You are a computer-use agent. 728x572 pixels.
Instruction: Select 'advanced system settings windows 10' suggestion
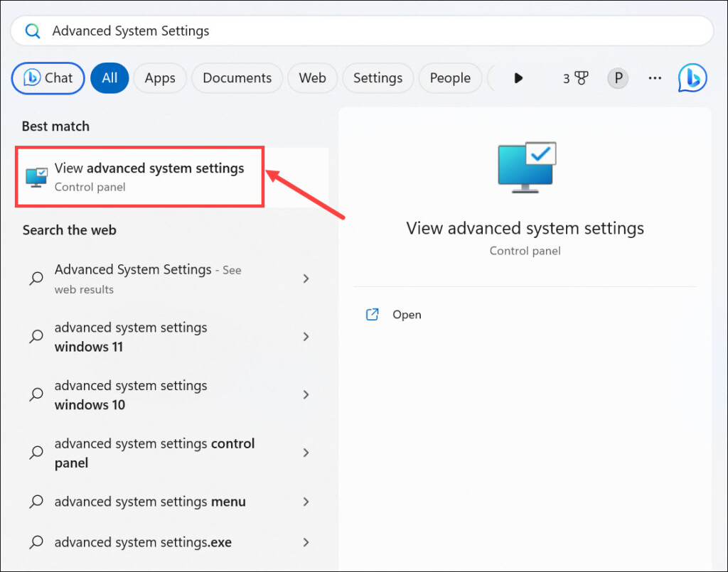pyautogui.click(x=131, y=394)
